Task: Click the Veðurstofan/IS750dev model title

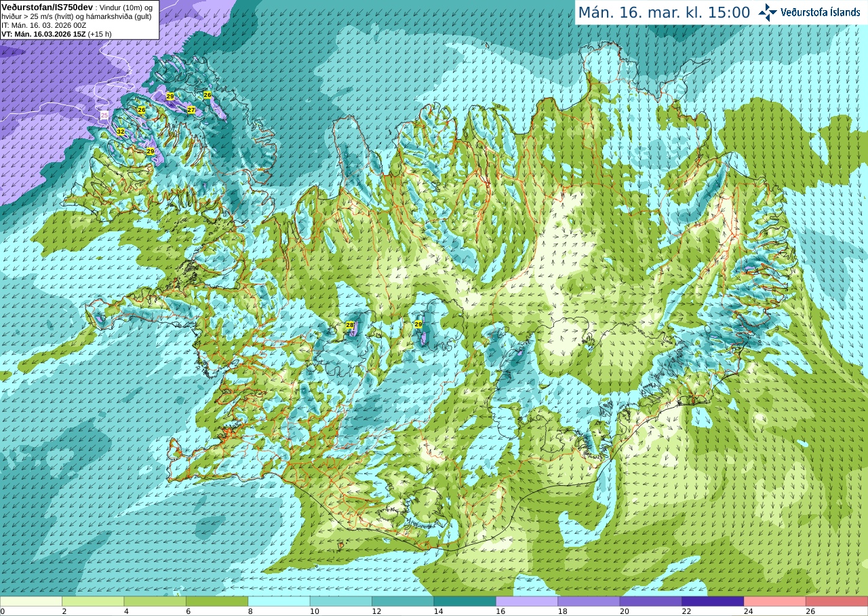Action: (47, 7)
